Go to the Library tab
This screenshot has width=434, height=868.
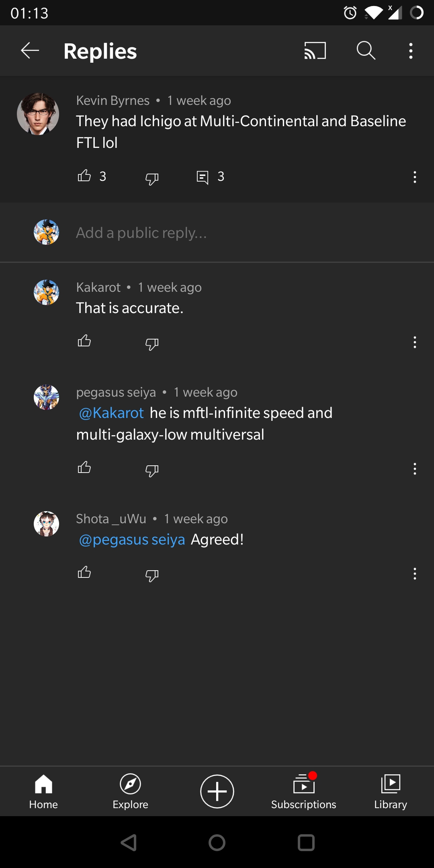click(390, 791)
